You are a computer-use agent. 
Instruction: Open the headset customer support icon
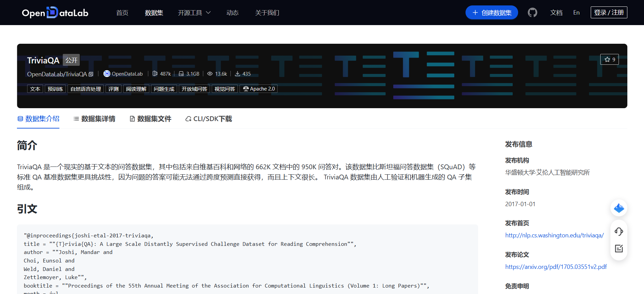pos(619,232)
